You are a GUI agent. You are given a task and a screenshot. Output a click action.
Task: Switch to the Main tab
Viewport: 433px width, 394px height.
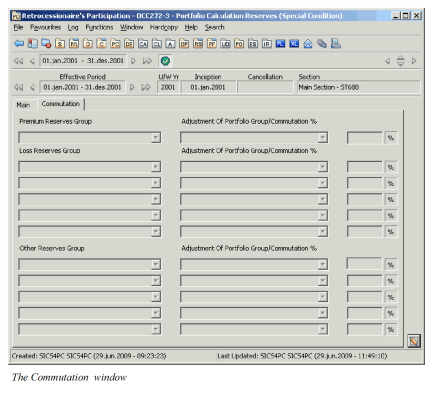(23, 105)
